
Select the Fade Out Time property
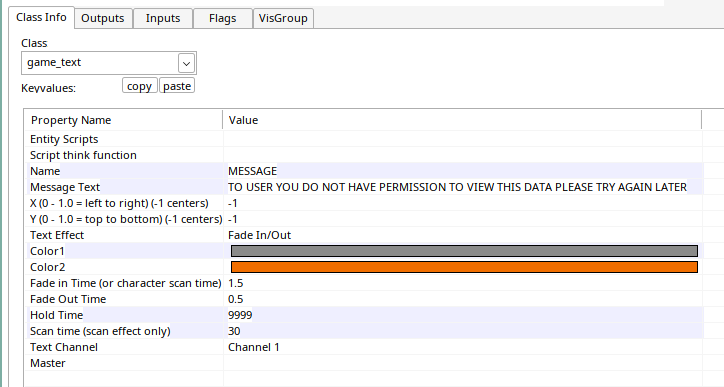[x=68, y=299]
